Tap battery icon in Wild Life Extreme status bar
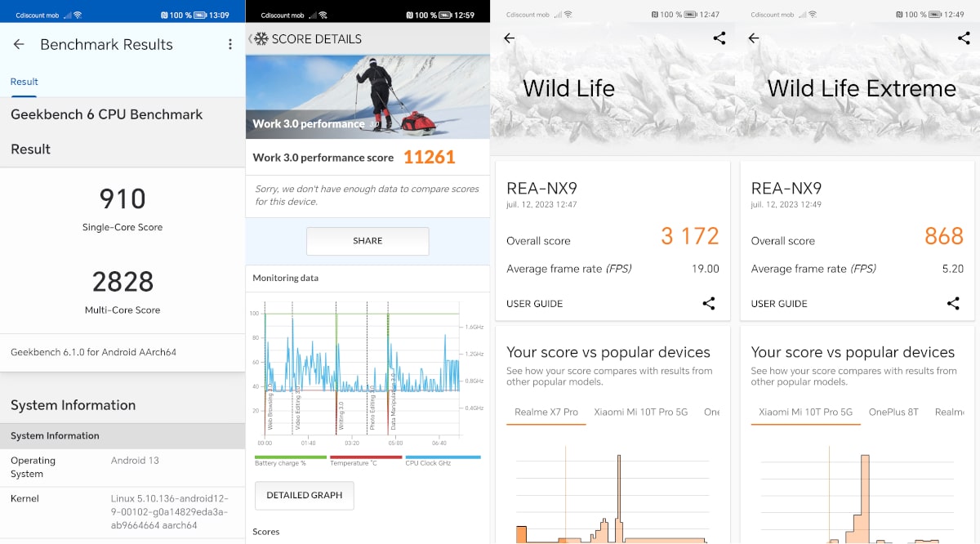Image resolution: width=980 pixels, height=544 pixels. point(934,16)
